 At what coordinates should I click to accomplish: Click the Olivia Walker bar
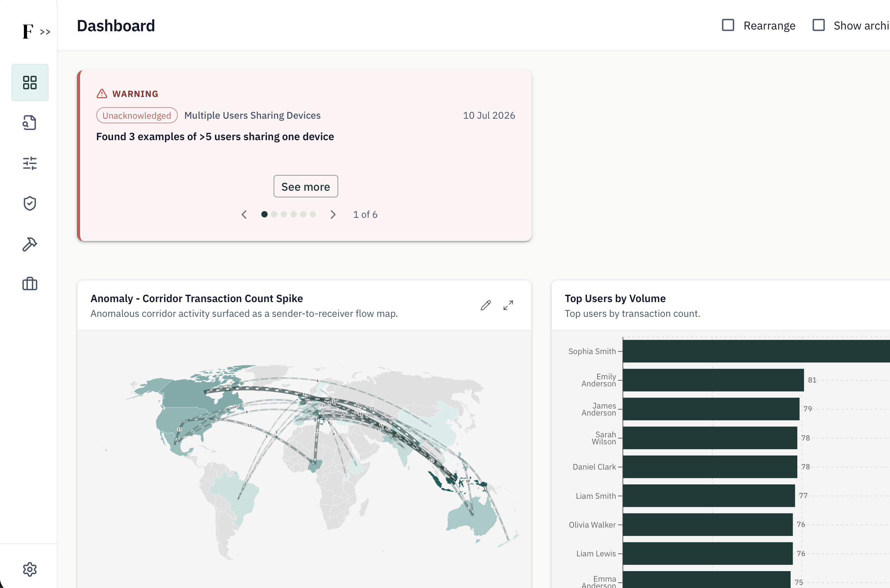pos(708,525)
